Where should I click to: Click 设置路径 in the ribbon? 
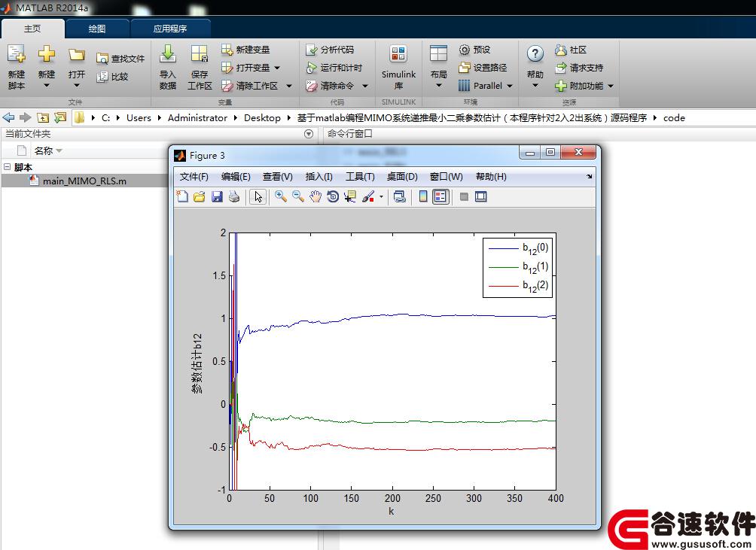coord(483,68)
